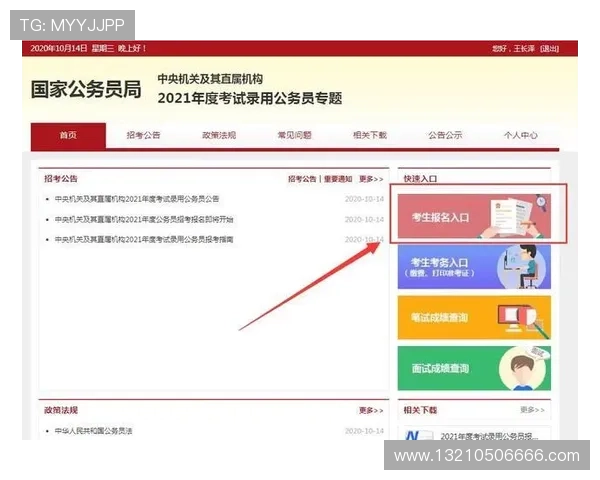Click the Word document icon under 相关下载
The height and width of the screenshot is (480, 600).
419,435
